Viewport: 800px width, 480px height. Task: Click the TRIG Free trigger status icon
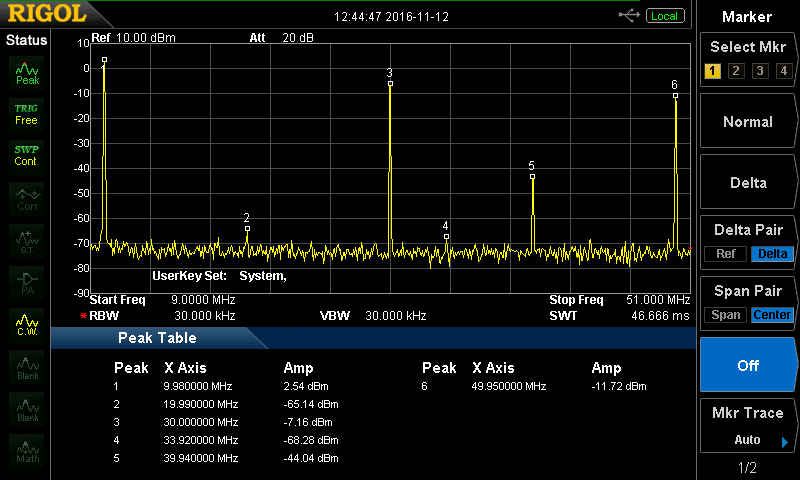coord(27,113)
